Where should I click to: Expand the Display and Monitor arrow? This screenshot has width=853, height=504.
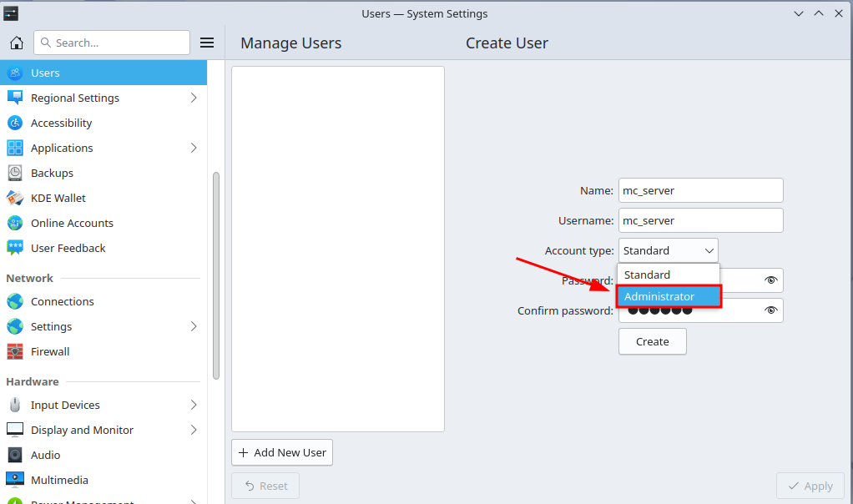tap(194, 430)
